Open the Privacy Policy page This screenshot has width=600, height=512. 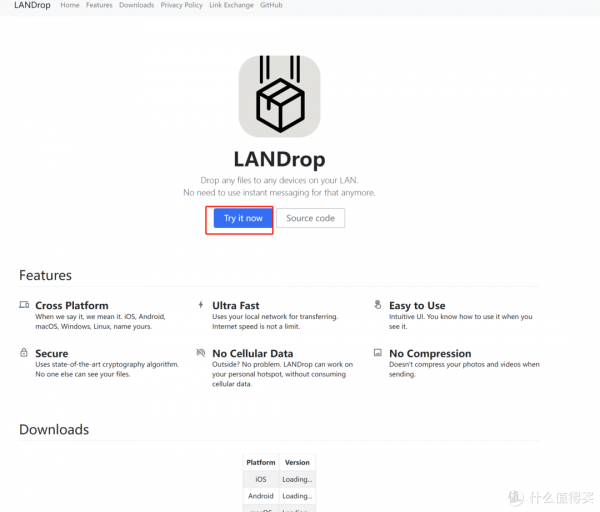point(181,6)
